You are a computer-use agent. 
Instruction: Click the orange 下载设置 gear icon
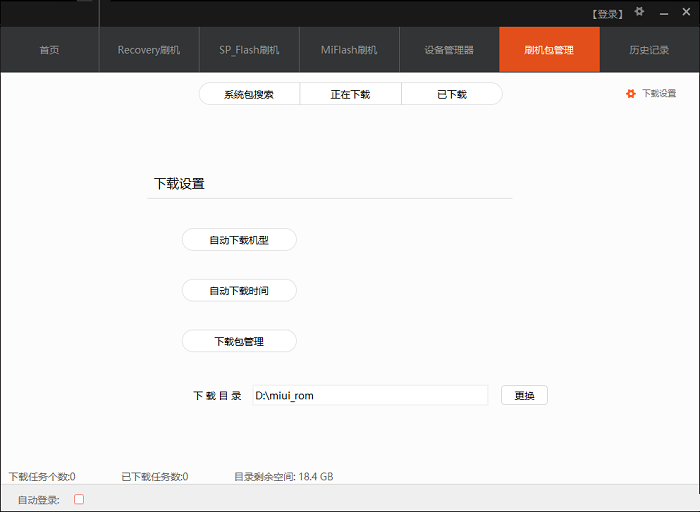point(631,93)
